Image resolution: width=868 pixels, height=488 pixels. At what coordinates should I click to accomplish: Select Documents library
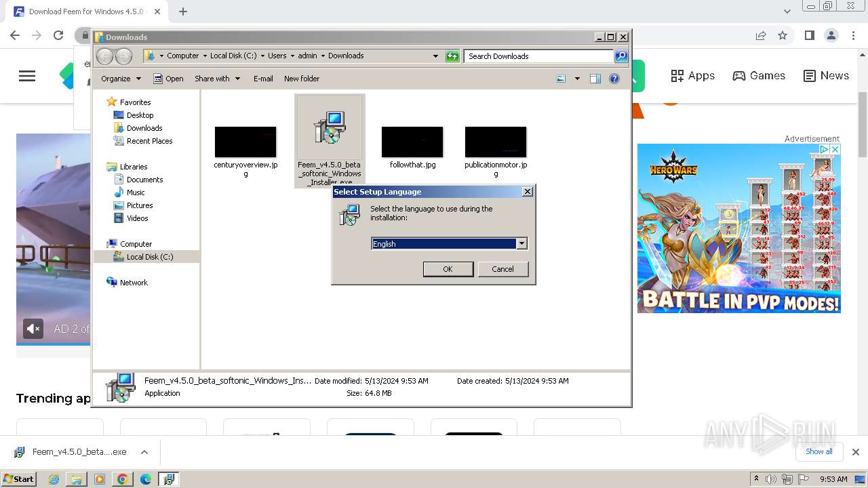click(144, 180)
